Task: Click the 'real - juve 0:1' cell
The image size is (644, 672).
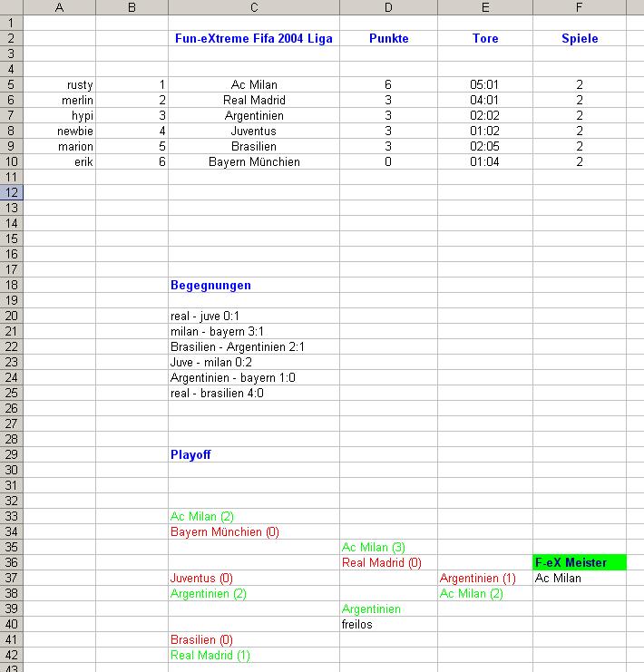Action: tap(254, 316)
